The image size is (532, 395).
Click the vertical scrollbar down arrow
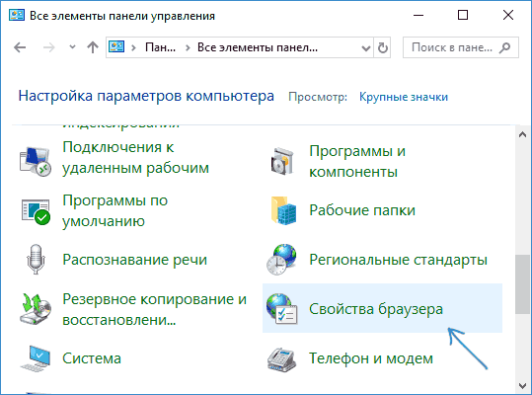[522, 385]
